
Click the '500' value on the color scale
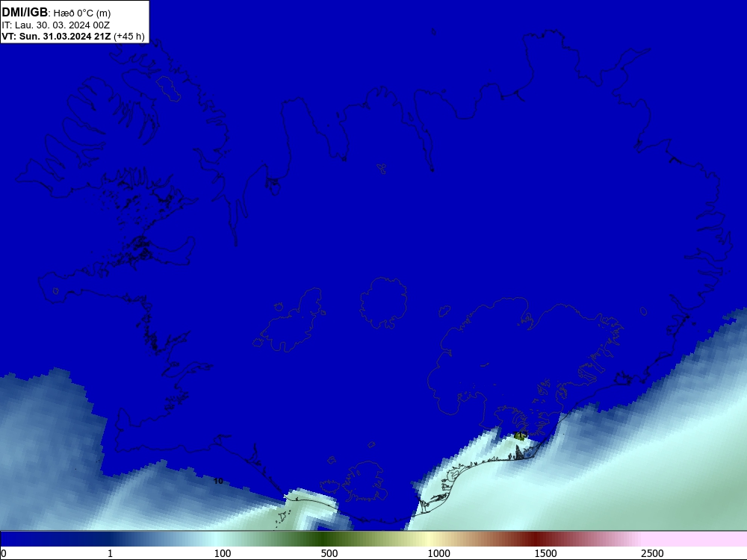click(x=329, y=553)
